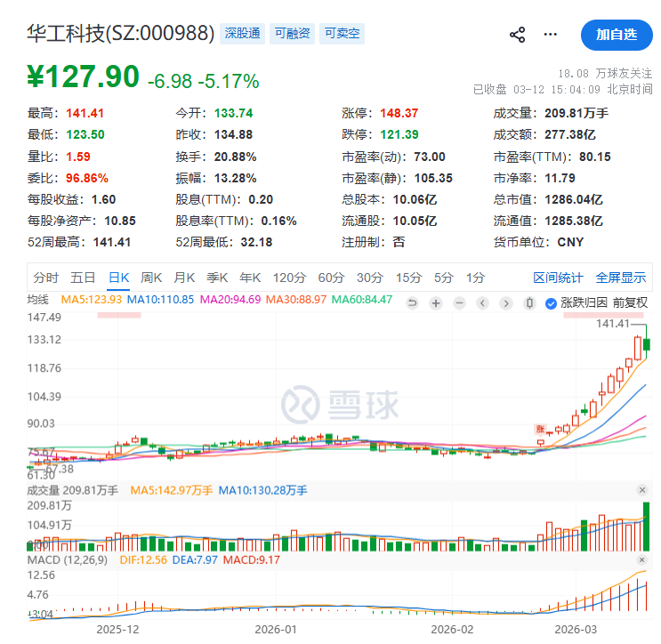
Task: Click the MA60:84.47 moving average label
Action: click(362, 300)
